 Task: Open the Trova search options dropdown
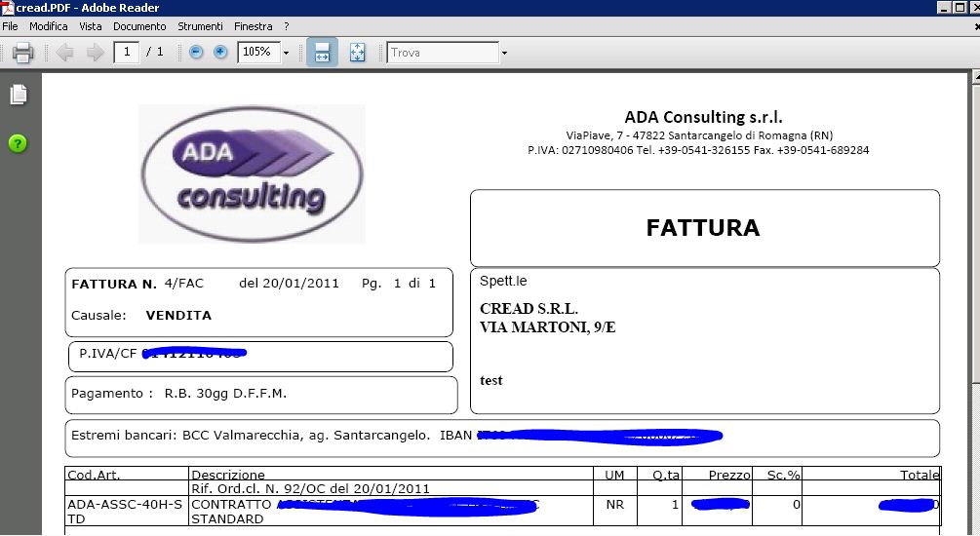(504, 53)
